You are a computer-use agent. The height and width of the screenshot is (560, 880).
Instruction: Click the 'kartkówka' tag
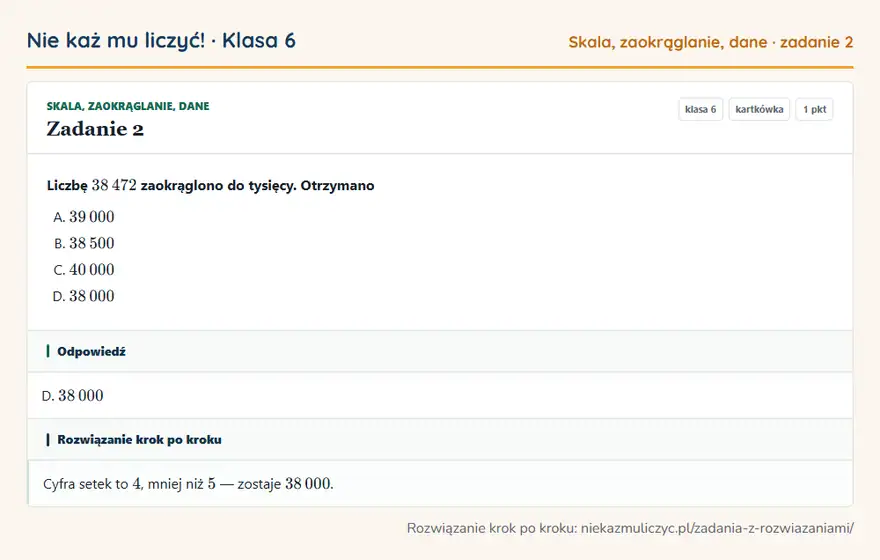point(759,109)
